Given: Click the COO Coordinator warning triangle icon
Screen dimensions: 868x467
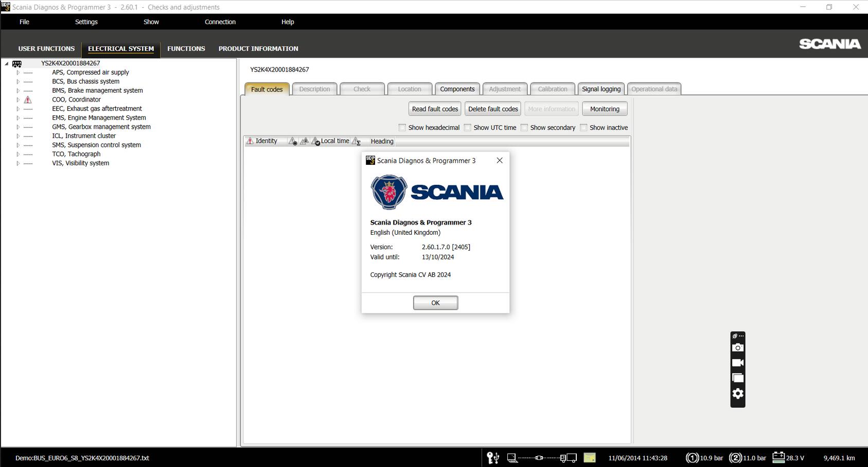Looking at the screenshot, I should (x=28, y=99).
